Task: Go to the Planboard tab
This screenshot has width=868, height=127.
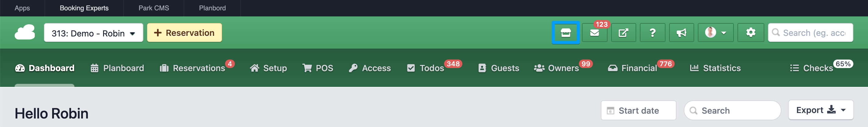Action: (117, 68)
